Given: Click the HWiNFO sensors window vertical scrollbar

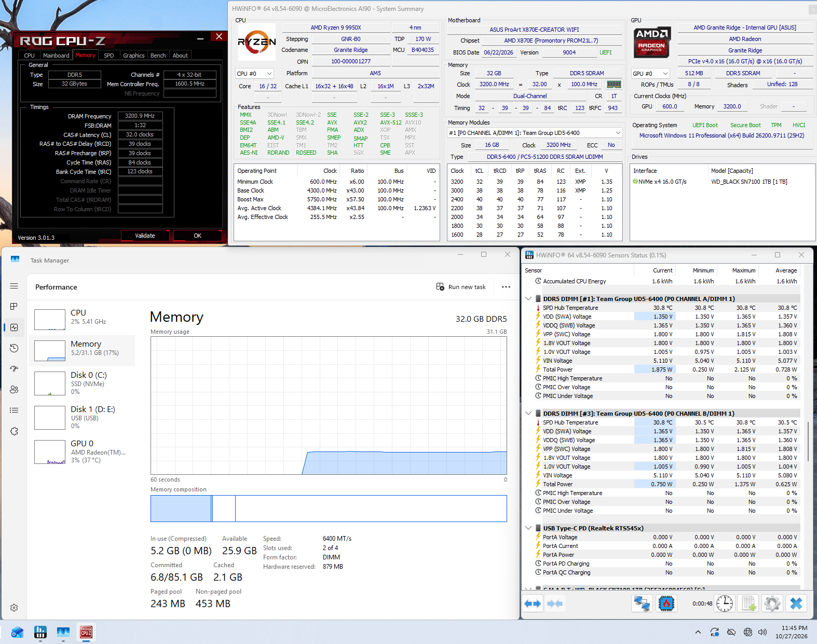Looking at the screenshot, I should 808,441.
